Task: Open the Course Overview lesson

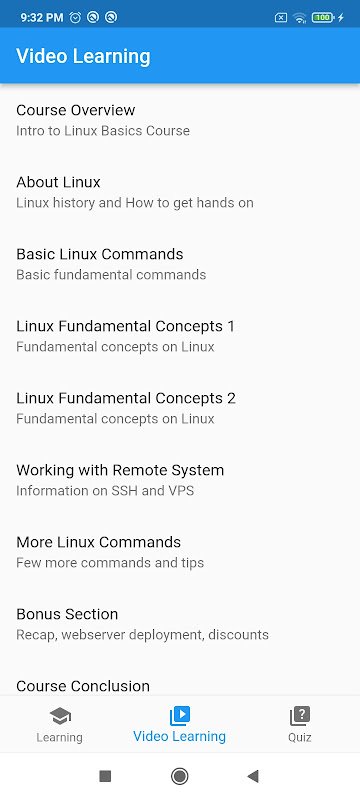Action: click(180, 120)
